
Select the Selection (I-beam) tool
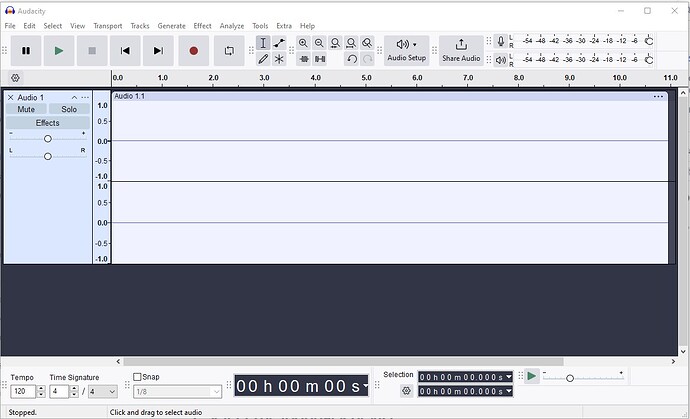pyautogui.click(x=263, y=43)
